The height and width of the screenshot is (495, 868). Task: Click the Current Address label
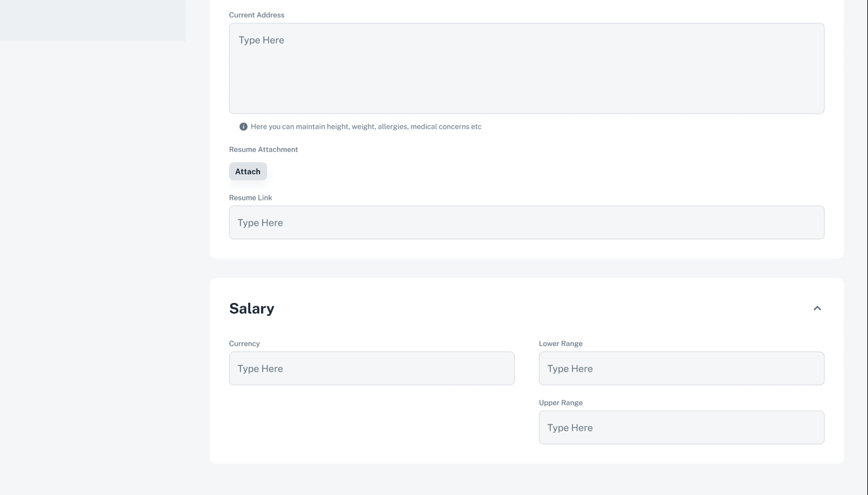256,15
